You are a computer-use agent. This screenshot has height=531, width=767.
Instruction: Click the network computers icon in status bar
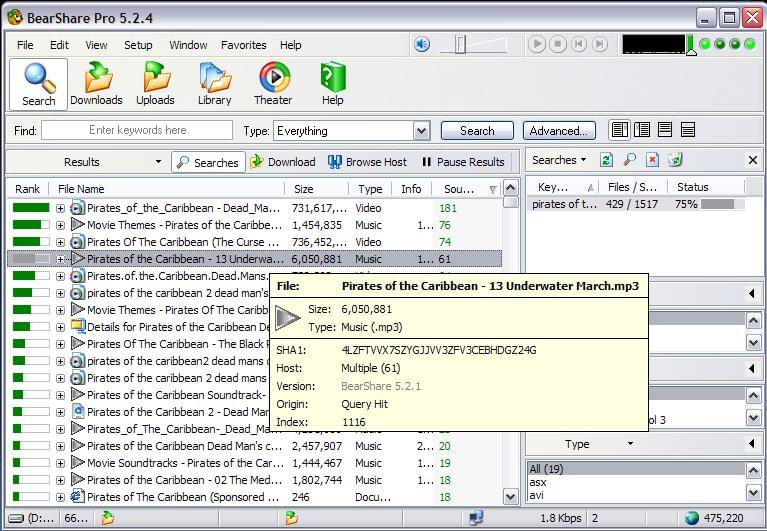475,517
